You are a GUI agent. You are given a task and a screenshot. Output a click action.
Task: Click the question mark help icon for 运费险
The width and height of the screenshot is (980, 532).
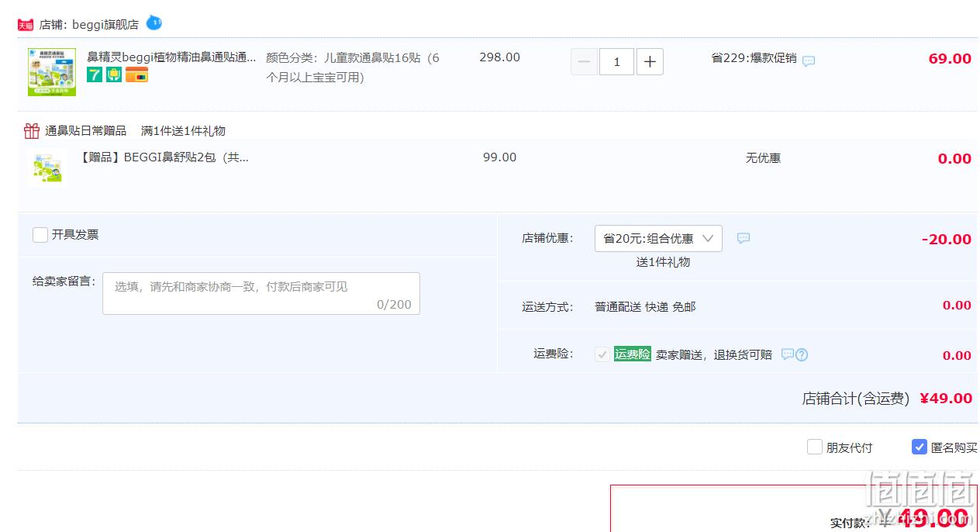click(x=802, y=355)
